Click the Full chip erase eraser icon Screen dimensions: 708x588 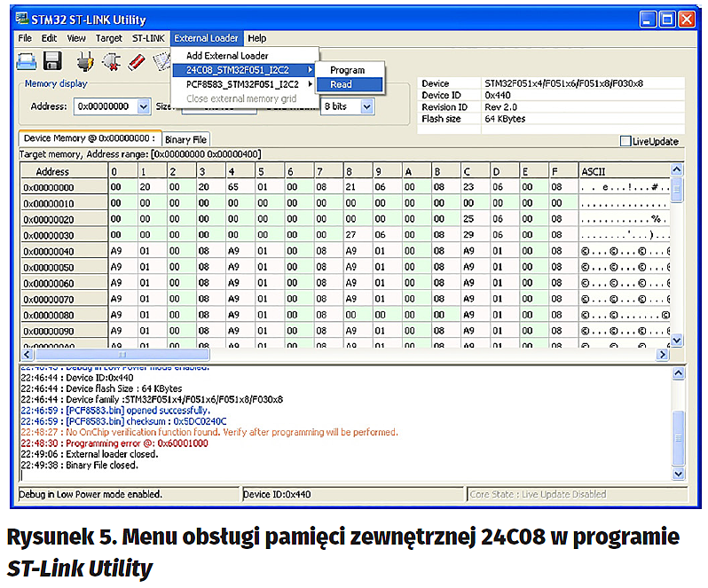click(136, 61)
